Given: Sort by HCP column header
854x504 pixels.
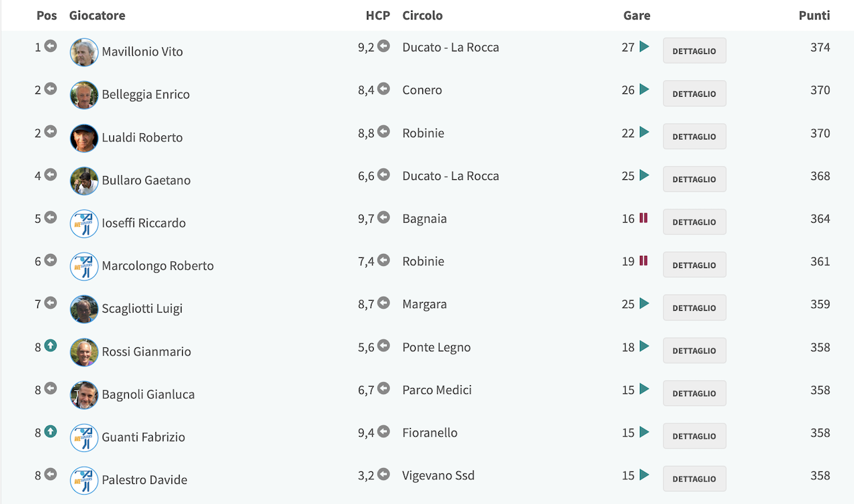Looking at the screenshot, I should (378, 15).
